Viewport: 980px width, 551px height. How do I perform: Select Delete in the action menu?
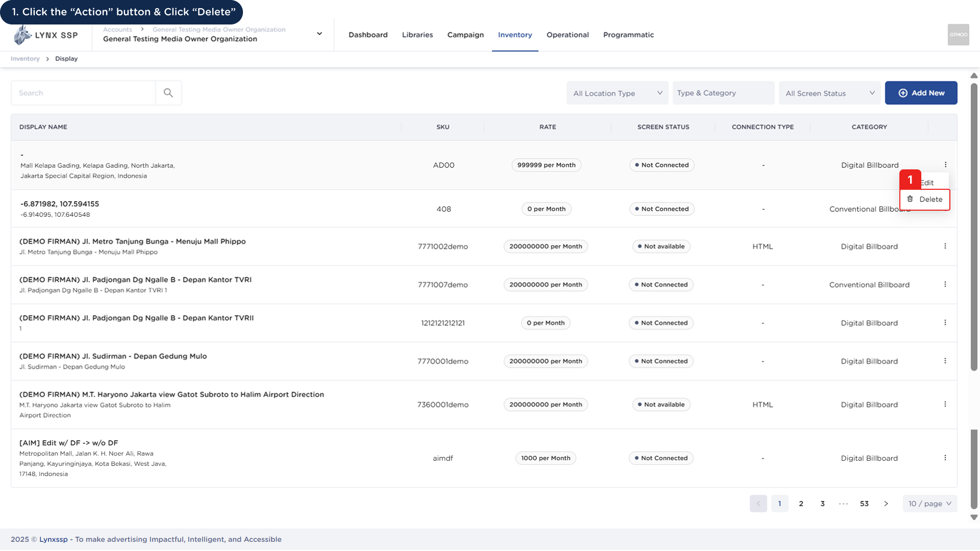click(924, 199)
